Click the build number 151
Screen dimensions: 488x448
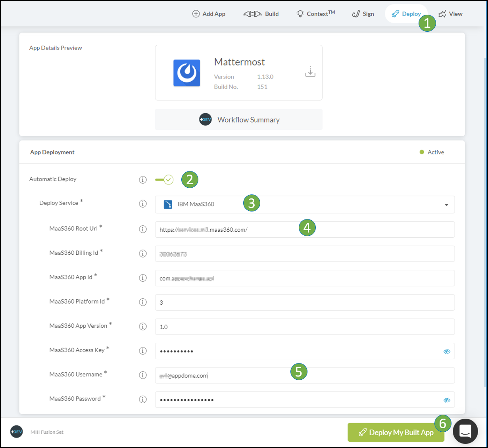[x=262, y=87]
